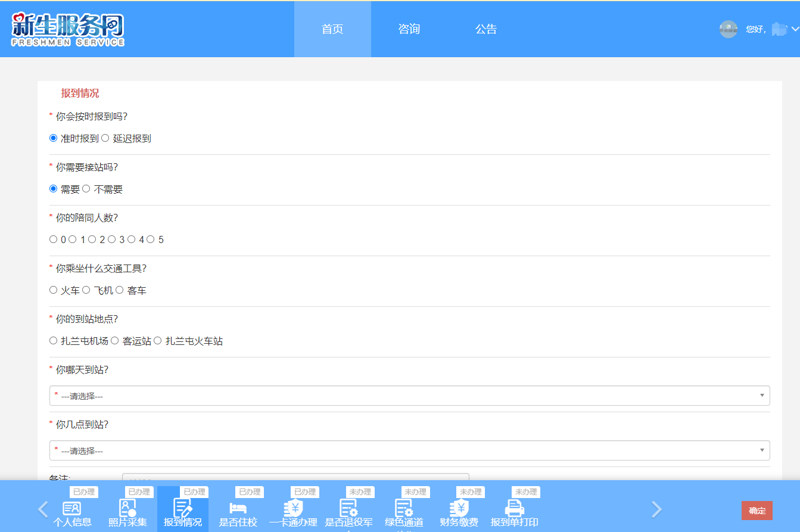
Task: Open the 财务缴费 step icon
Action: [x=460, y=508]
